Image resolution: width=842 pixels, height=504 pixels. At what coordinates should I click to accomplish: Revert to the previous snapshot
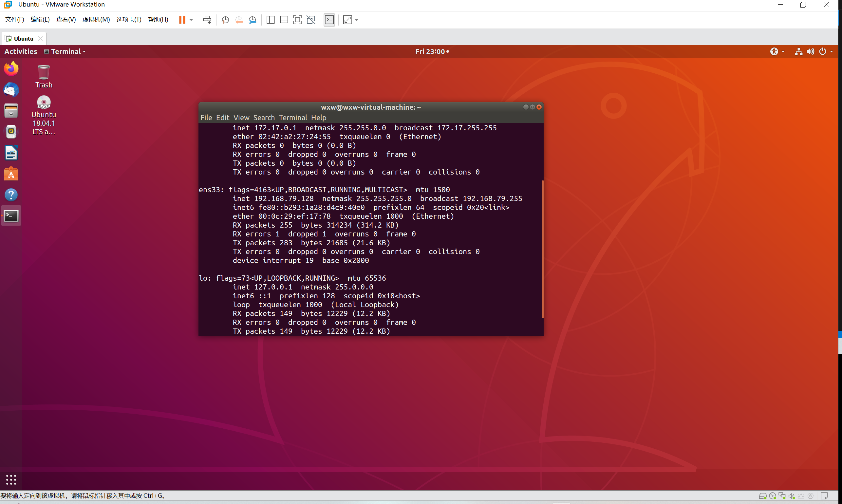[239, 20]
